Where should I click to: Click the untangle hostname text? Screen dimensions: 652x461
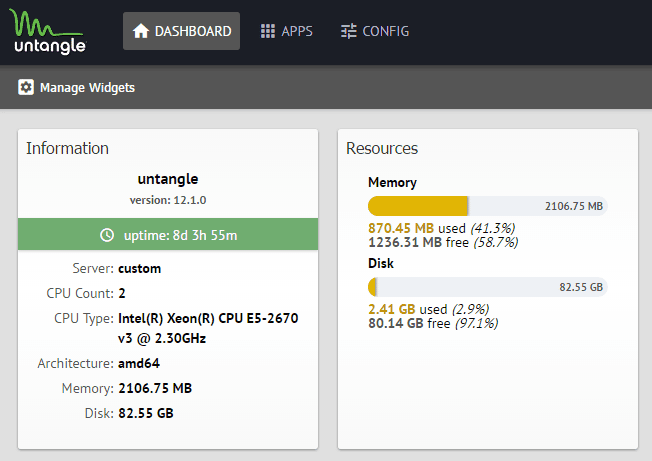click(168, 179)
